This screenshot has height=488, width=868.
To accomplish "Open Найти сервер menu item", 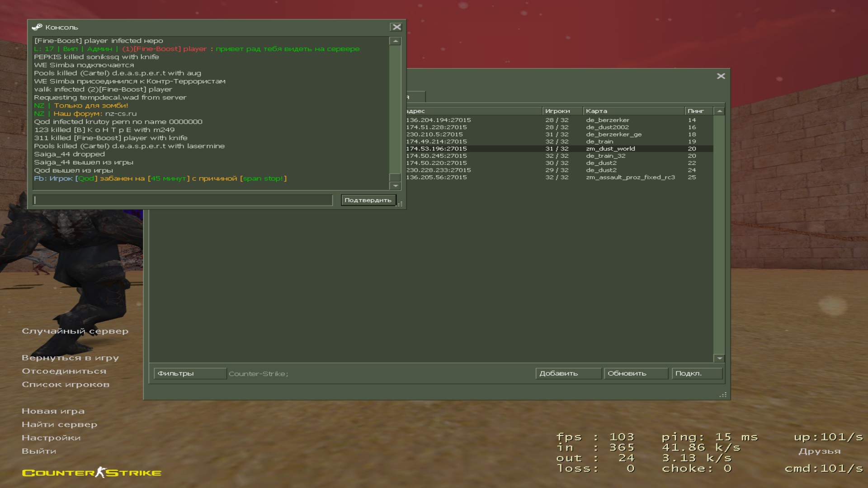I will [59, 424].
